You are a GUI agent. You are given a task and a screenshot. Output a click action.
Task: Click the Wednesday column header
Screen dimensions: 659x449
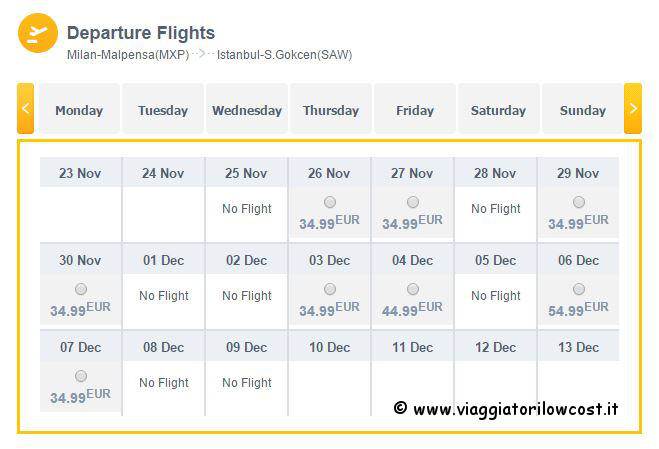[247, 108]
